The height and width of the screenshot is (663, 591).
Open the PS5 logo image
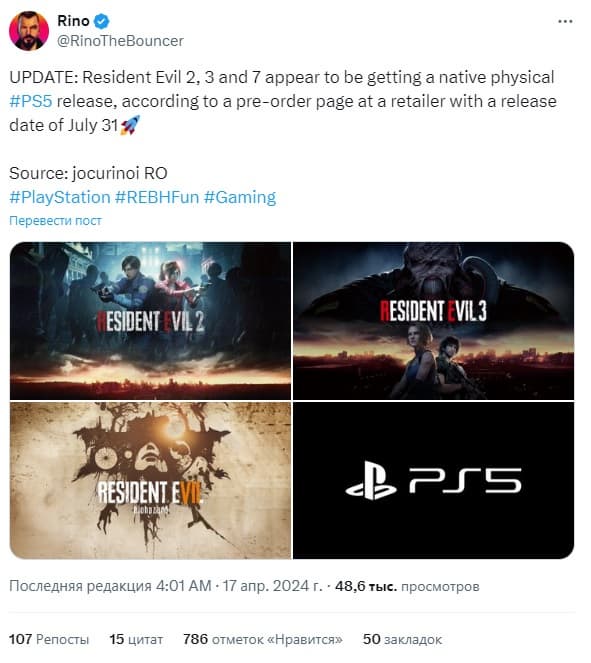click(434, 481)
